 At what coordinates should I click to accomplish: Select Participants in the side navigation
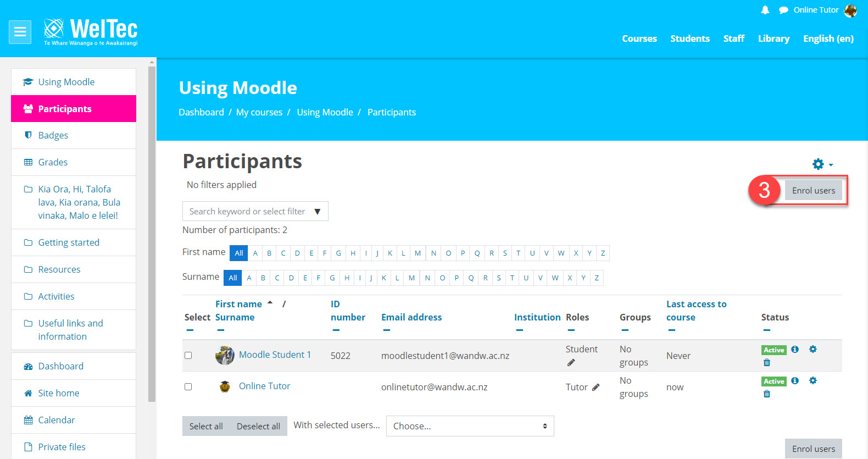tap(74, 109)
